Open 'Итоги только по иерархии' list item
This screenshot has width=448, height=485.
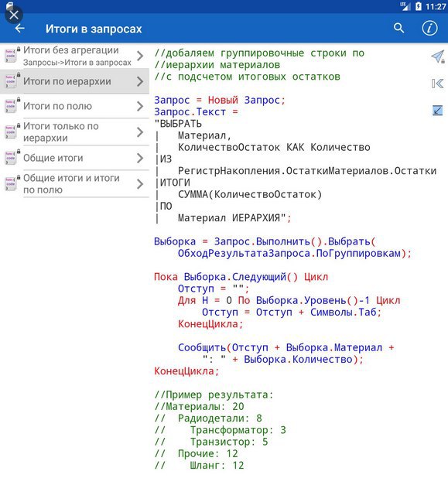pos(74,132)
